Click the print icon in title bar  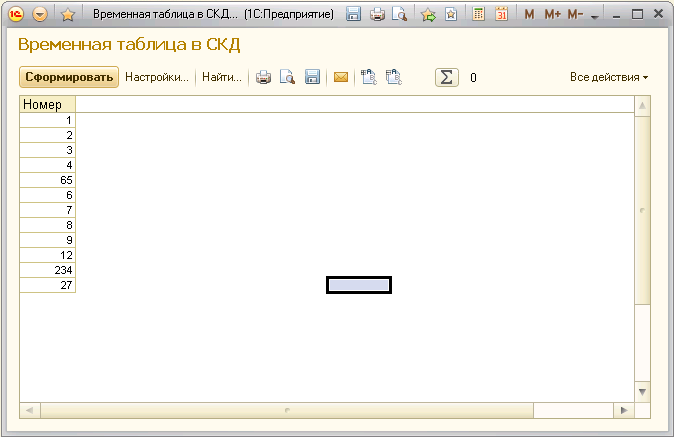point(377,15)
